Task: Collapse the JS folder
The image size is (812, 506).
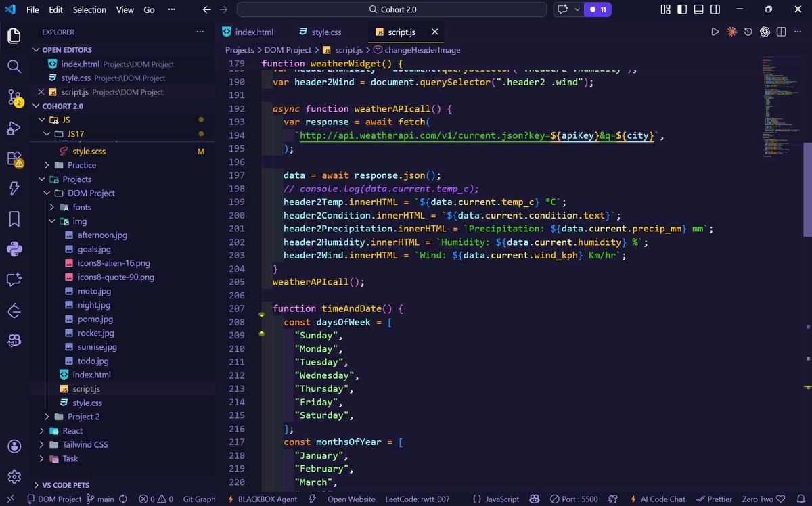Action: tap(42, 120)
